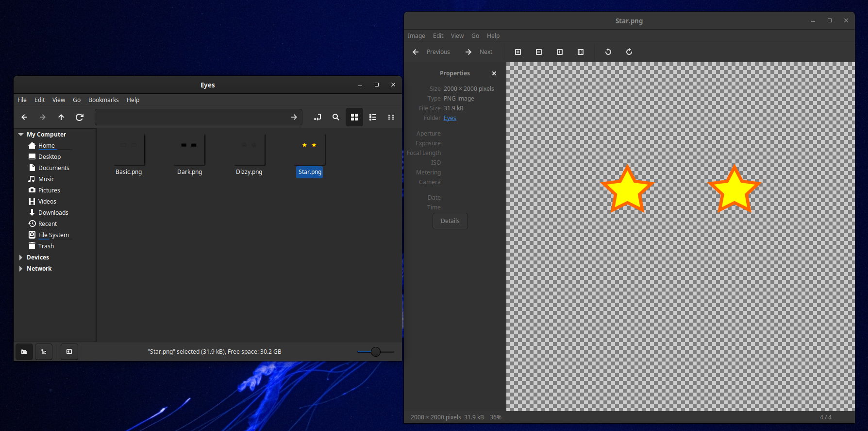Expand Devices section
The width and height of the screenshot is (868, 431).
(21, 258)
